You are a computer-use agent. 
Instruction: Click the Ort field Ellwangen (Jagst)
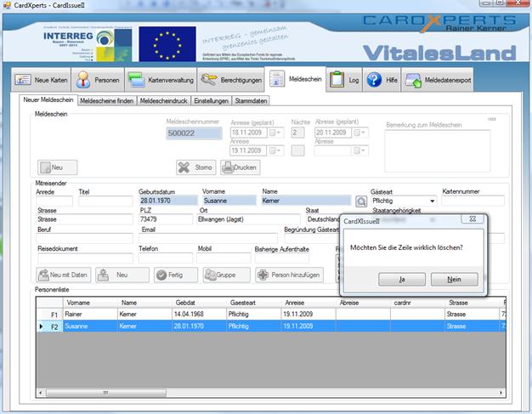coord(248,219)
